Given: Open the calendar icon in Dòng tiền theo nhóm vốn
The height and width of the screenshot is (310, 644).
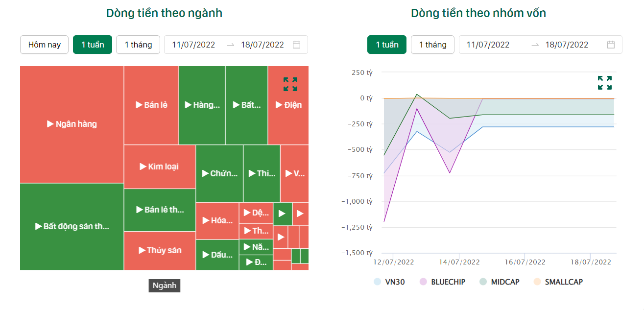Looking at the screenshot, I should [x=611, y=45].
